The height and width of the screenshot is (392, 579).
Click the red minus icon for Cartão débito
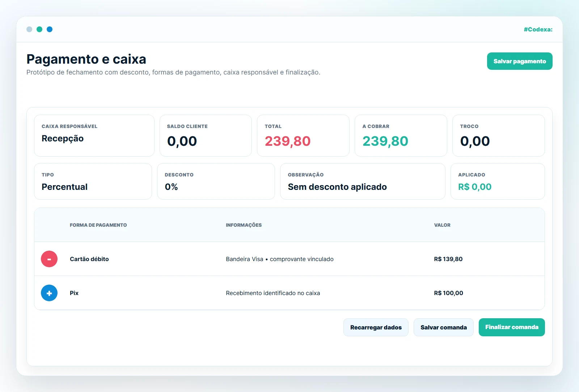click(49, 259)
